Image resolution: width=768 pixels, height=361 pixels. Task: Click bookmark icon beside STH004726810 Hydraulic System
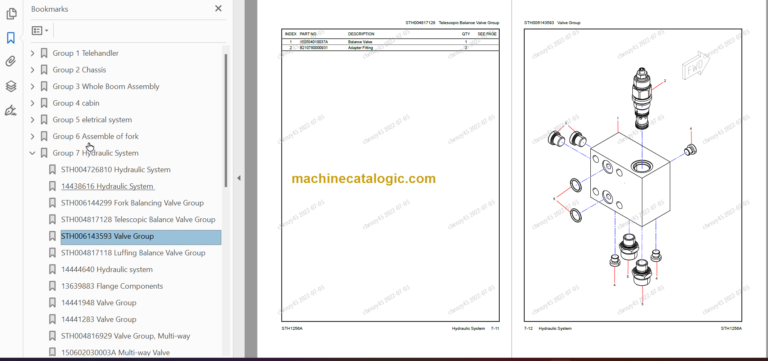point(52,169)
